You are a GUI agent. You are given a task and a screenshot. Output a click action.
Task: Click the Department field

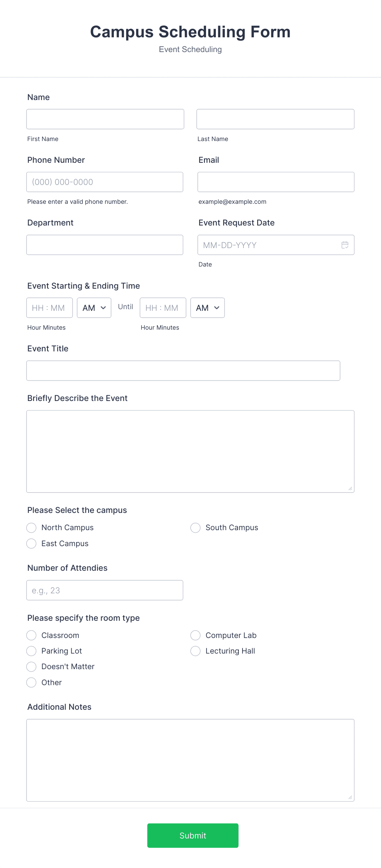tap(105, 244)
